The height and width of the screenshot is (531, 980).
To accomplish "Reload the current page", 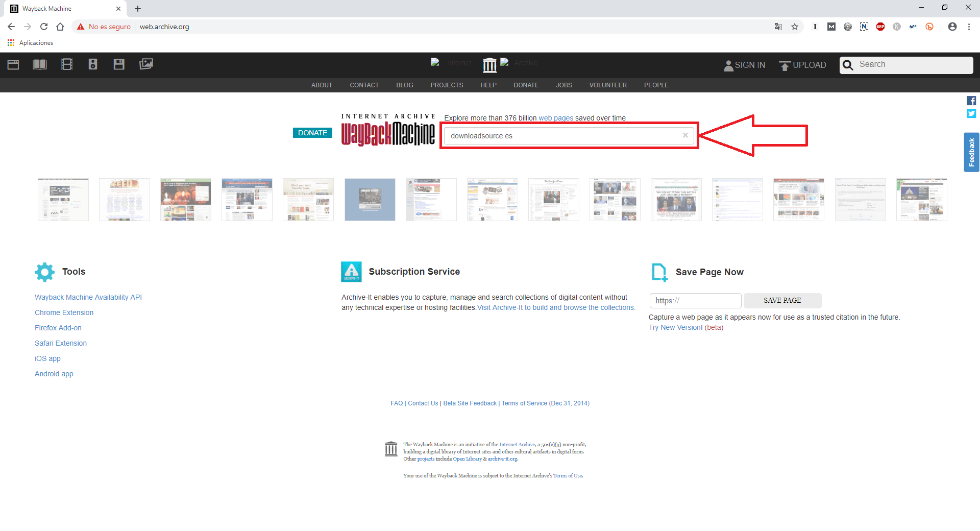I will pyautogui.click(x=44, y=27).
